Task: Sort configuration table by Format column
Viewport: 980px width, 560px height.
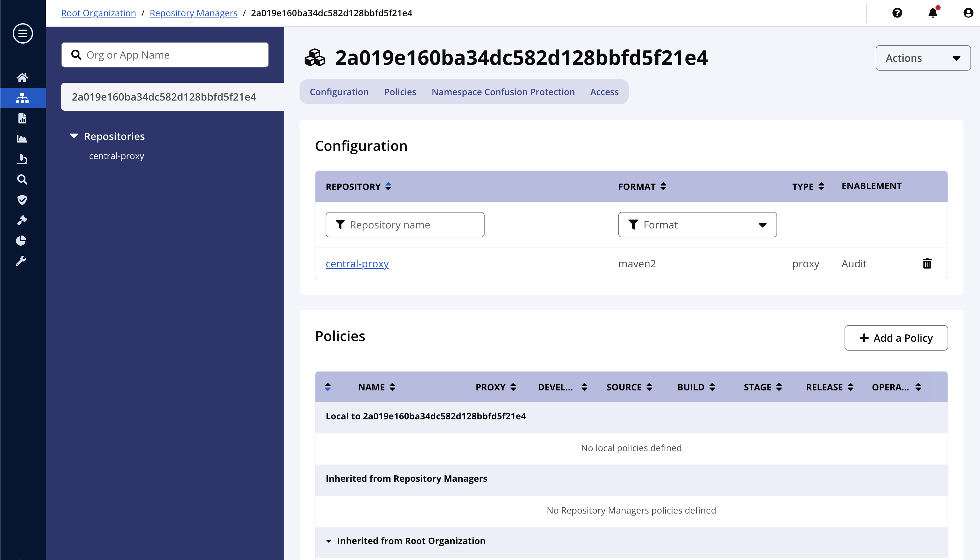Action: [642, 186]
